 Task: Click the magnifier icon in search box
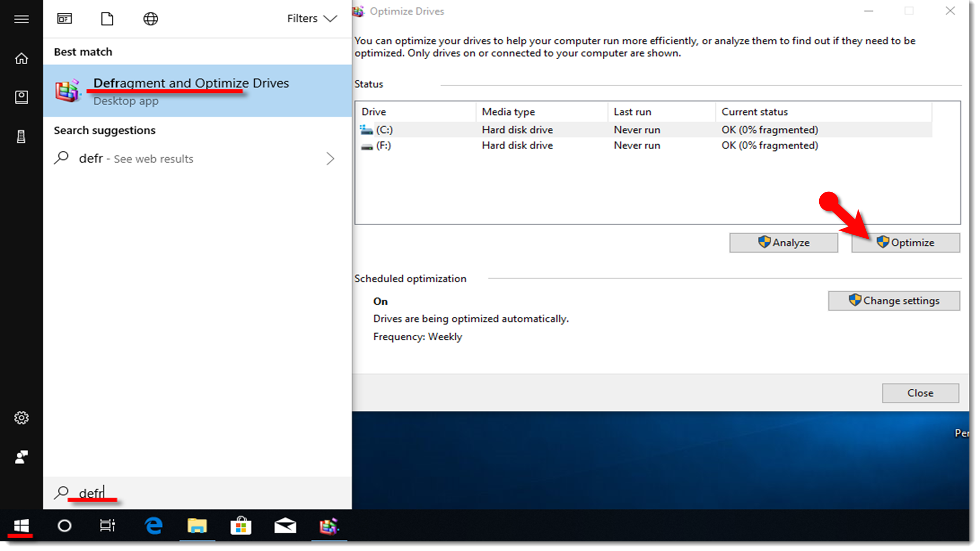tap(61, 493)
